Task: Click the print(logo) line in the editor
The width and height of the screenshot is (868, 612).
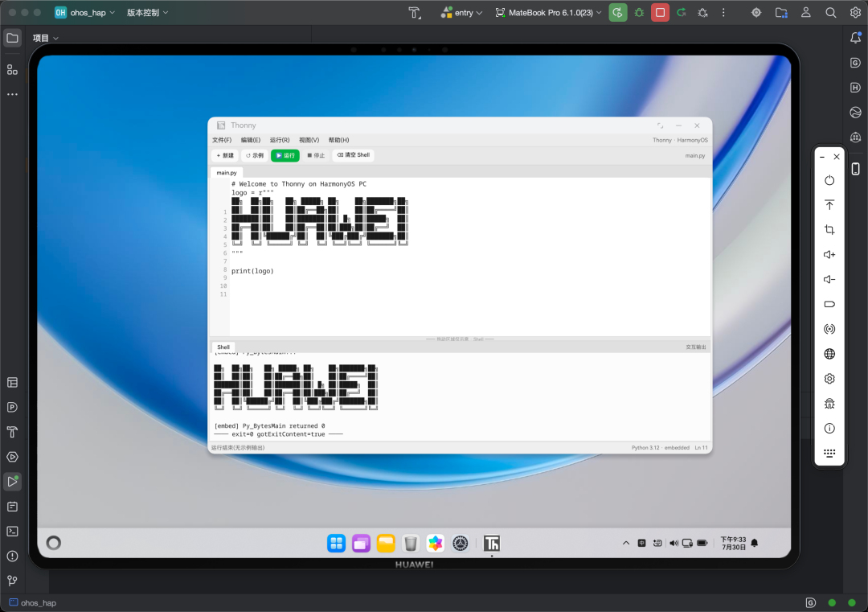Action: pos(252,271)
